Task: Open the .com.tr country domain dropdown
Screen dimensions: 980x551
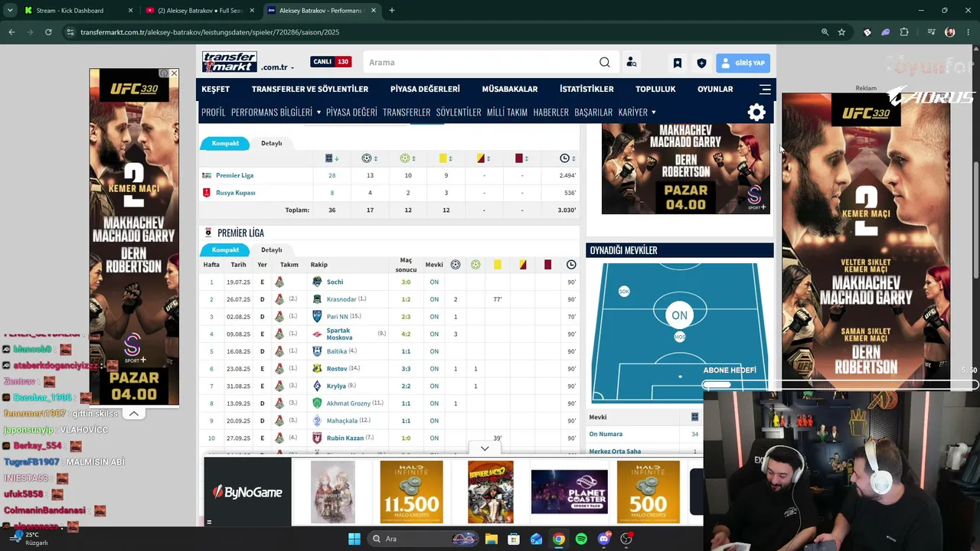Action: 277,67
